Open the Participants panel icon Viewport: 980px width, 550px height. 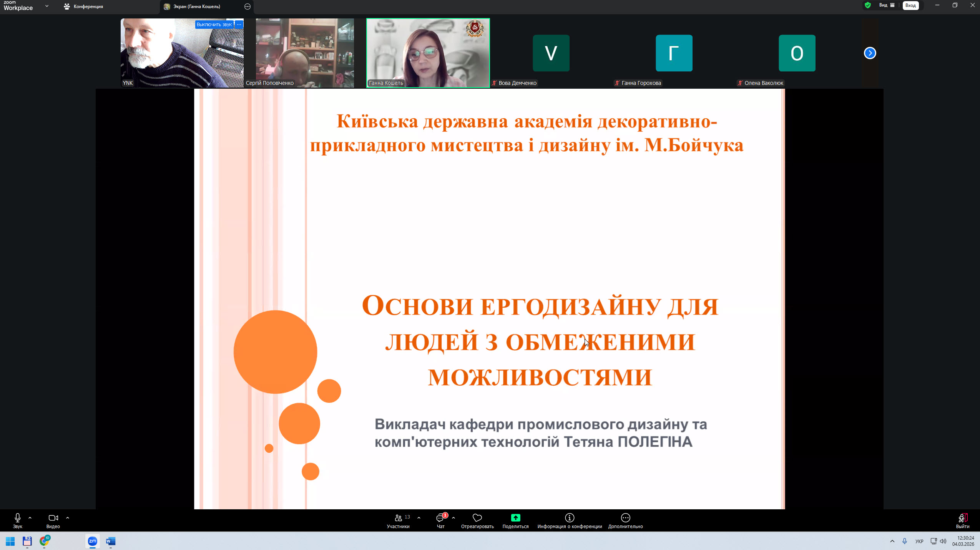(398, 518)
